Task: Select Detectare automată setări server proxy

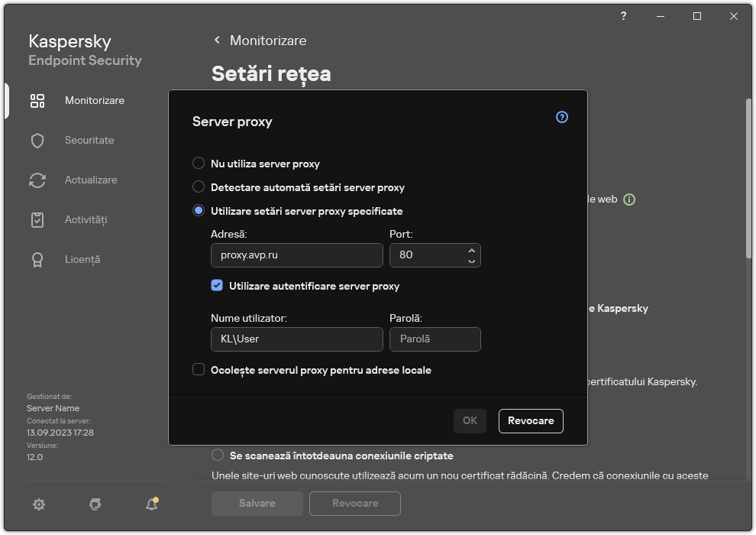Action: pos(199,187)
